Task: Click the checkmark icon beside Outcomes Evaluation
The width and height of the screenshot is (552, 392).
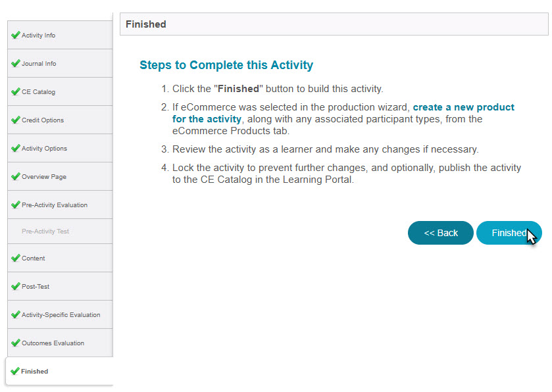Action: point(16,343)
